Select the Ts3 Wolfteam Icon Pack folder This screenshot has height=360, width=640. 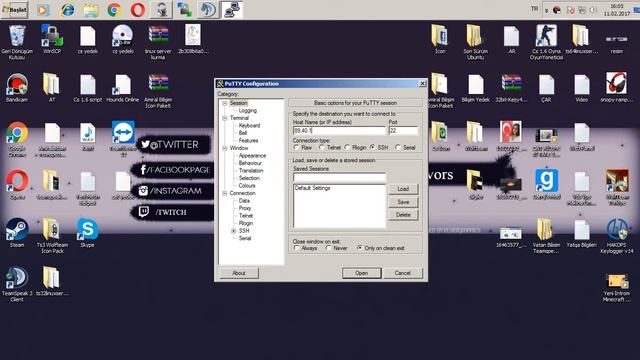point(52,236)
